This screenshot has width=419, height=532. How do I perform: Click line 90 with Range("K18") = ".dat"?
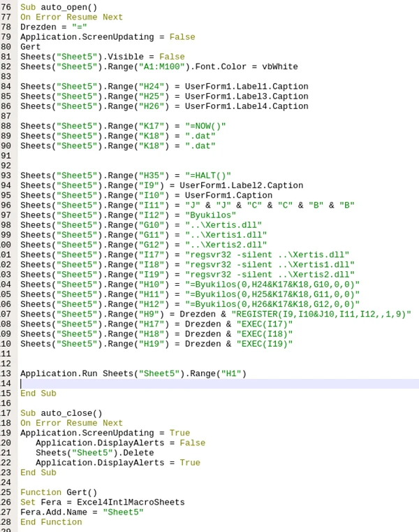tap(118, 145)
